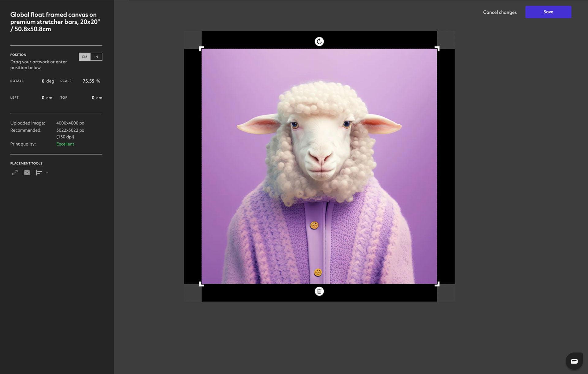Select the align placement tool
588x374 pixels.
tap(39, 172)
